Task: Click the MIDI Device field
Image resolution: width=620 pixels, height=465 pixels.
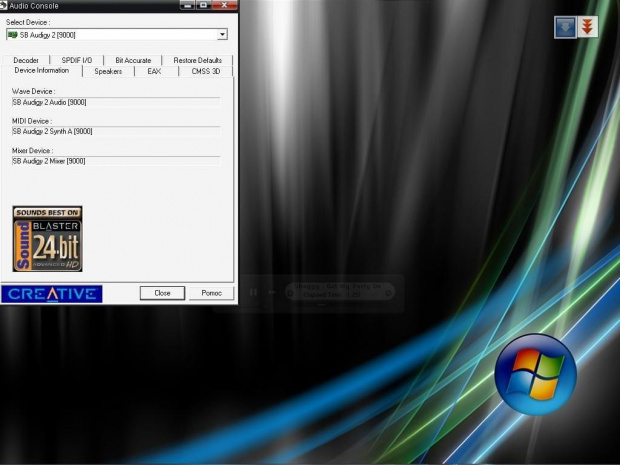Action: coord(116,131)
